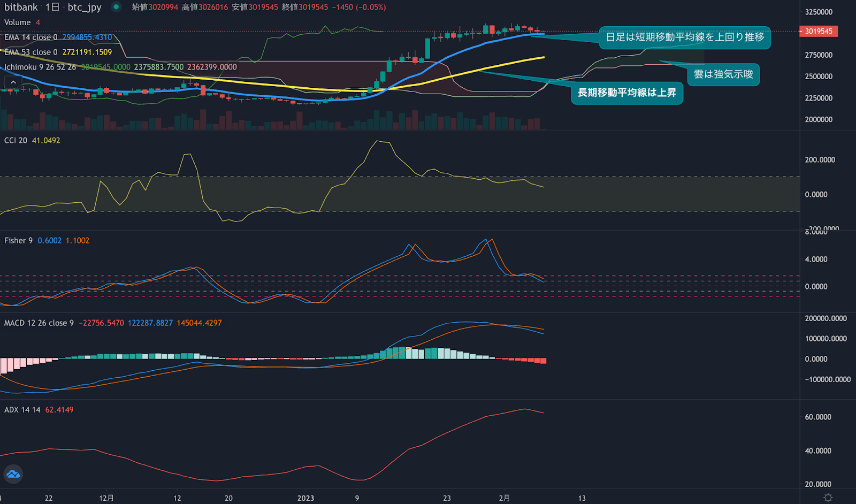Image resolution: width=856 pixels, height=504 pixels.
Task: Select the 2023 label on date axis
Action: tap(305, 498)
